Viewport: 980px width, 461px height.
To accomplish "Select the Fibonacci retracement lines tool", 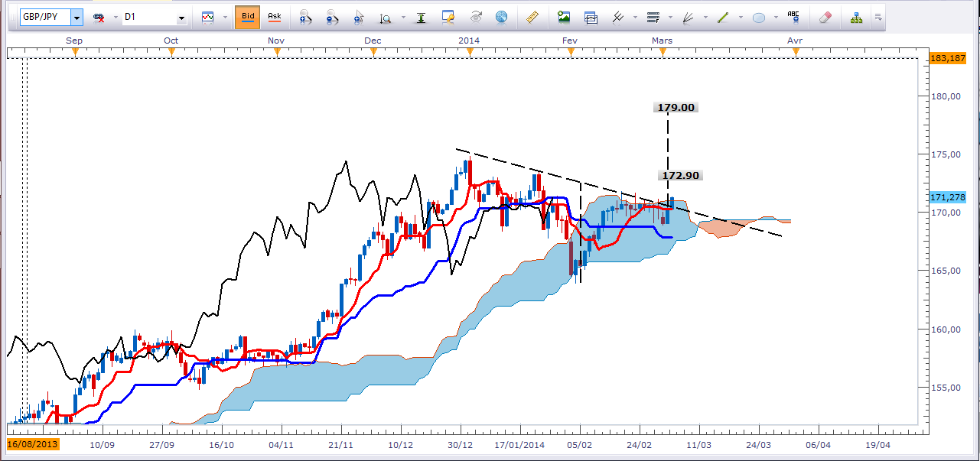I will click(653, 17).
